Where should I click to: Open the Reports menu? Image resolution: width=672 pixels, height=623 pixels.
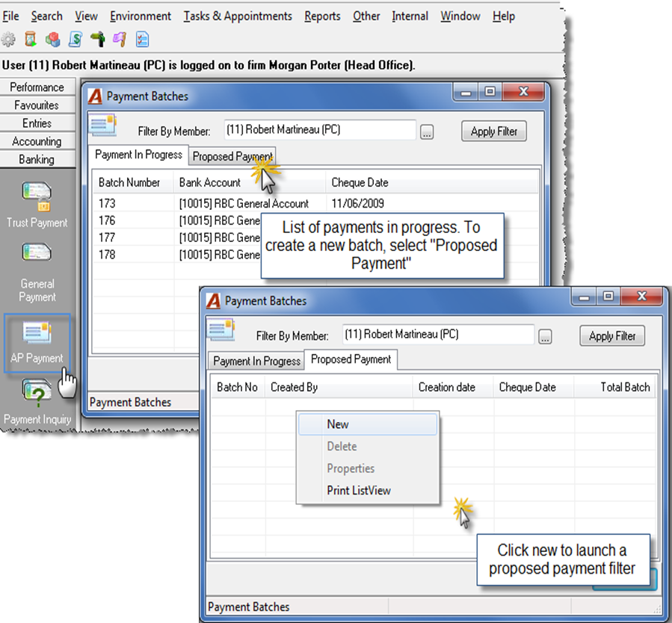322,16
